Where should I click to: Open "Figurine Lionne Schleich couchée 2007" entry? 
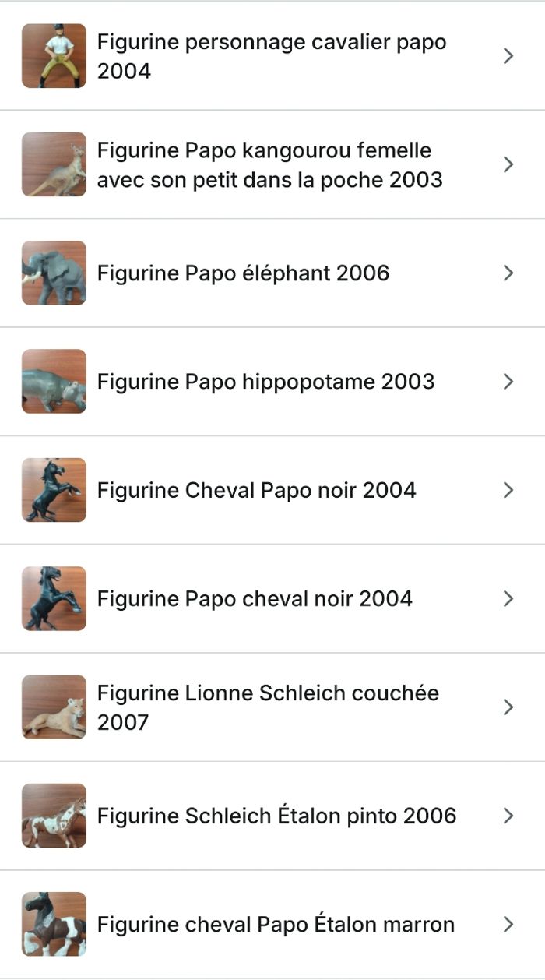pyautogui.click(x=268, y=707)
